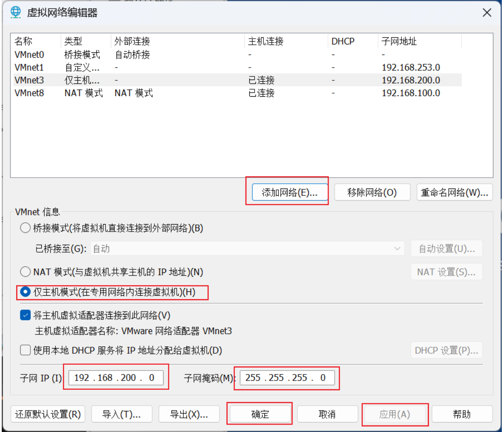504x432 pixels.
Task: Open DHCP 设置(P)... button
Action: [446, 350]
